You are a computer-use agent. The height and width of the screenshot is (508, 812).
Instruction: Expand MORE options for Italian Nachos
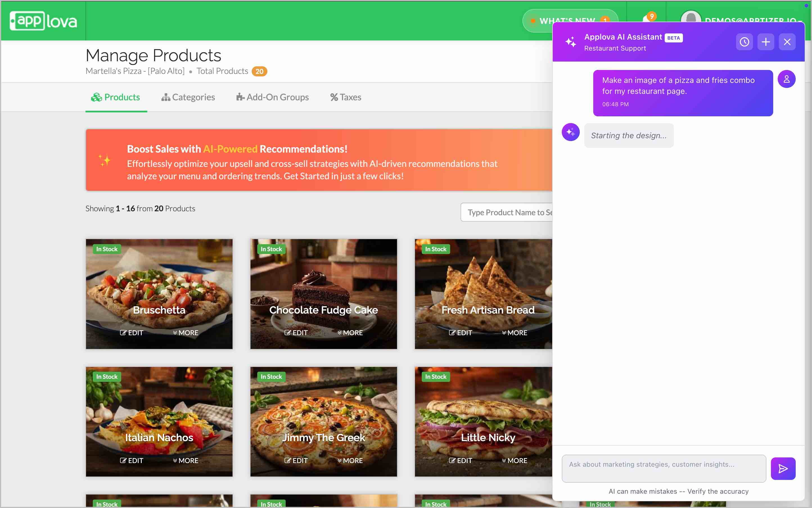click(x=186, y=460)
